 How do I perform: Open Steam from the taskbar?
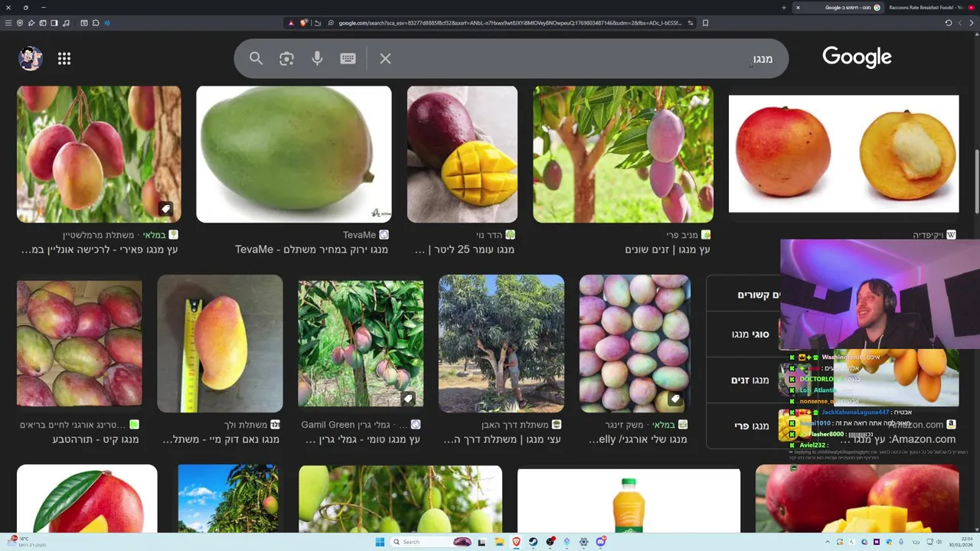tap(533, 542)
